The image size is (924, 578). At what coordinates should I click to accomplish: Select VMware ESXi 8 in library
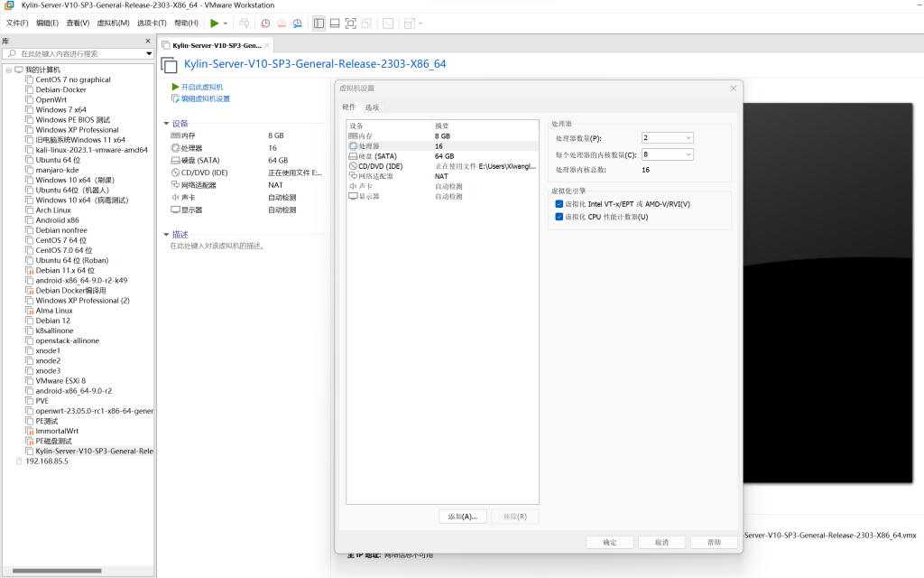coord(60,381)
